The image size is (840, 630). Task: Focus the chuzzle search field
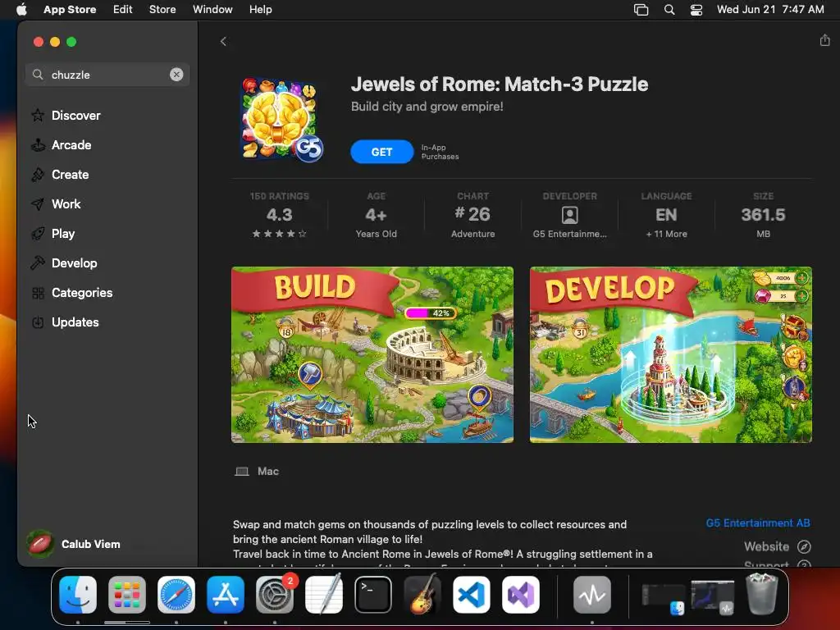pos(107,75)
